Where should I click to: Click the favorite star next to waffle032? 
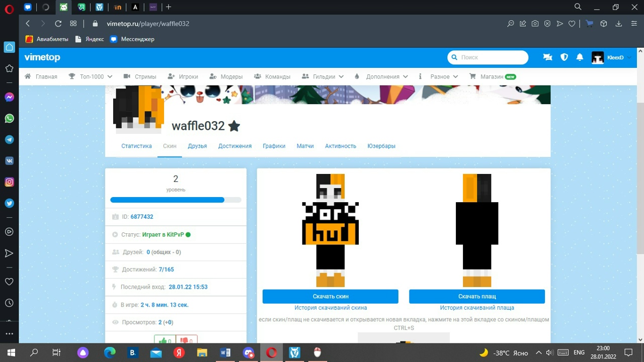coord(234,126)
